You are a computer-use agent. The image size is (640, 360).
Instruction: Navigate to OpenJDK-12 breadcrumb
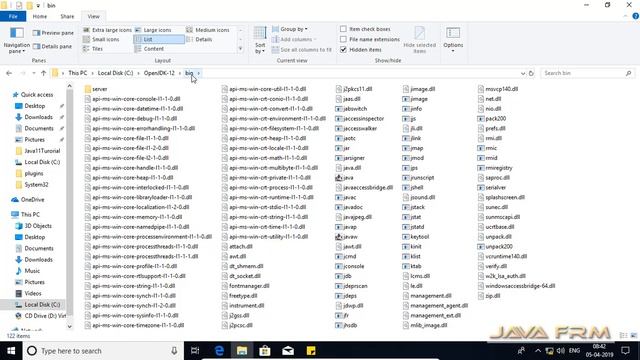pos(159,73)
